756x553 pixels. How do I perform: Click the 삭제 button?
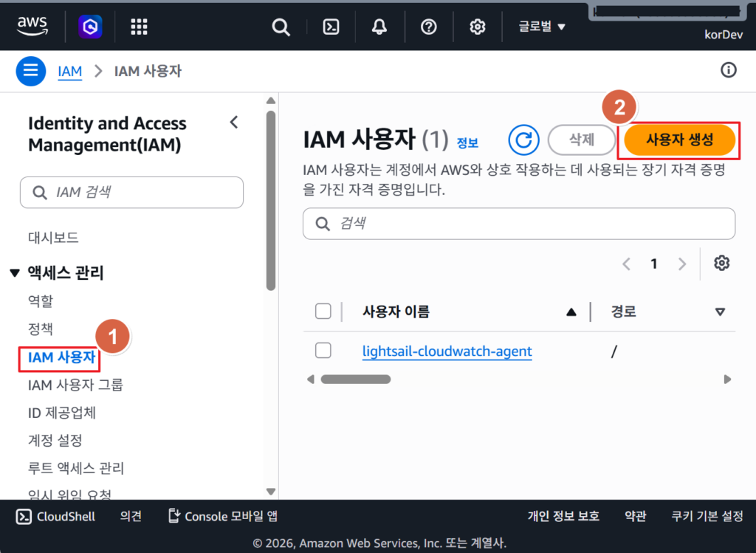(x=582, y=140)
